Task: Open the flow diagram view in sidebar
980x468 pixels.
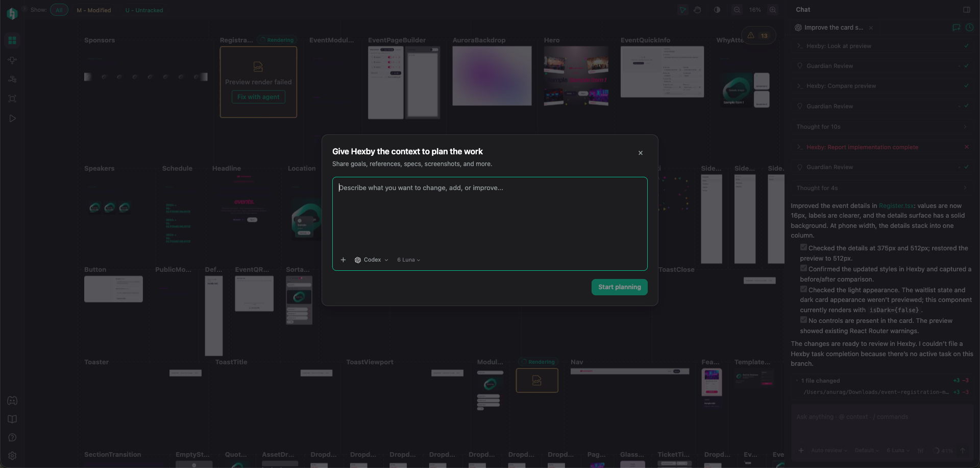Action: pos(12,60)
